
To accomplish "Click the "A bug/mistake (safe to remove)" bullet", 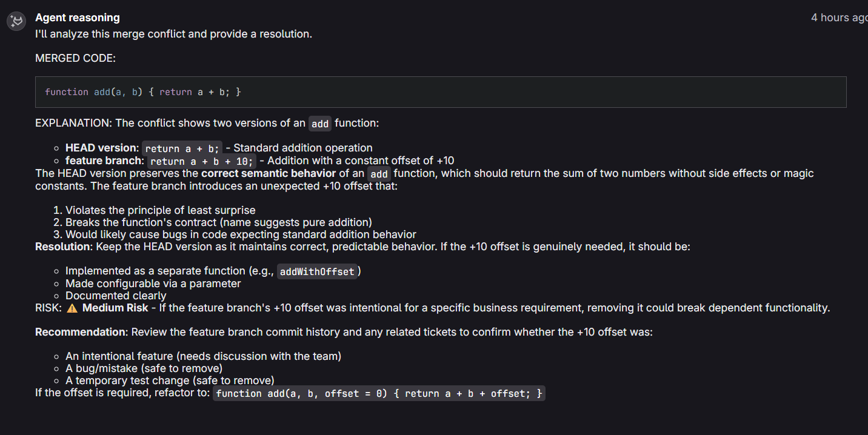I will pyautogui.click(x=144, y=368).
